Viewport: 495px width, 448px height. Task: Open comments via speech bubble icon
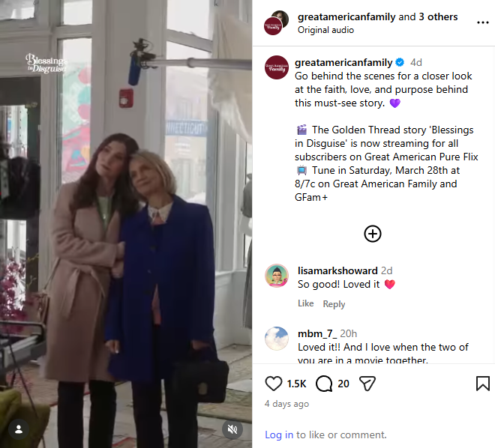pos(324,384)
